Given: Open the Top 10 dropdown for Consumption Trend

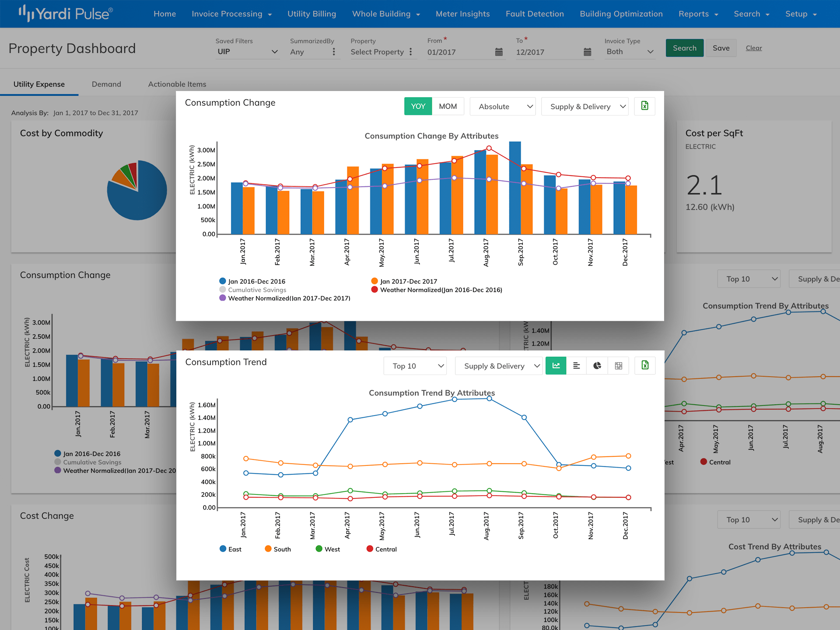Looking at the screenshot, I should pyautogui.click(x=414, y=365).
